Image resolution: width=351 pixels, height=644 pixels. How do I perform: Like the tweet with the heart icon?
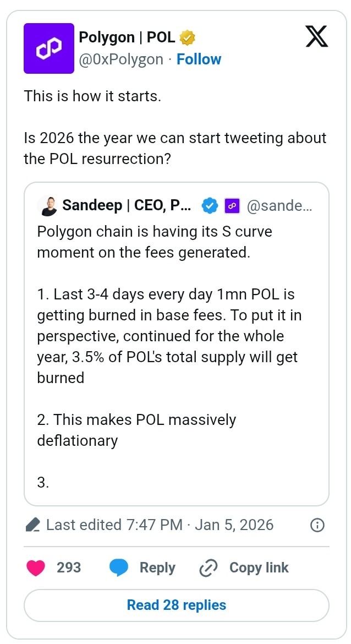pyautogui.click(x=36, y=568)
